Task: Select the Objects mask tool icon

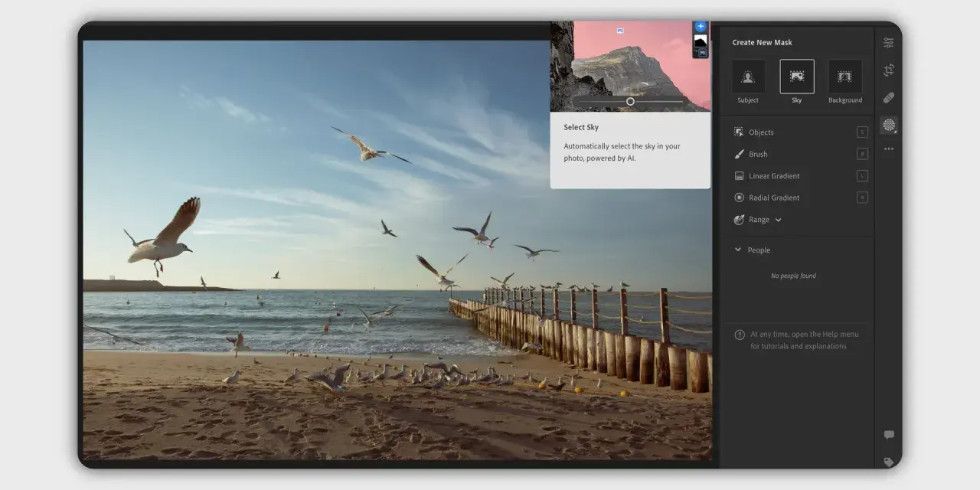Action: 739,132
